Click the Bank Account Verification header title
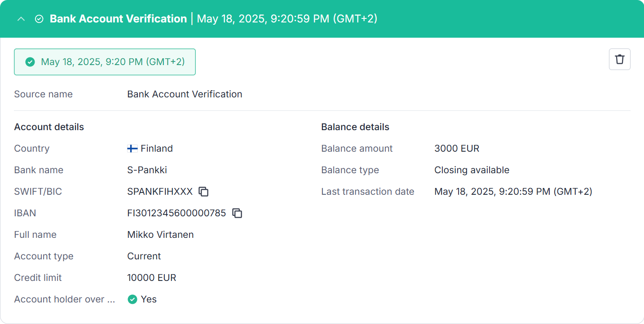 pyautogui.click(x=118, y=19)
